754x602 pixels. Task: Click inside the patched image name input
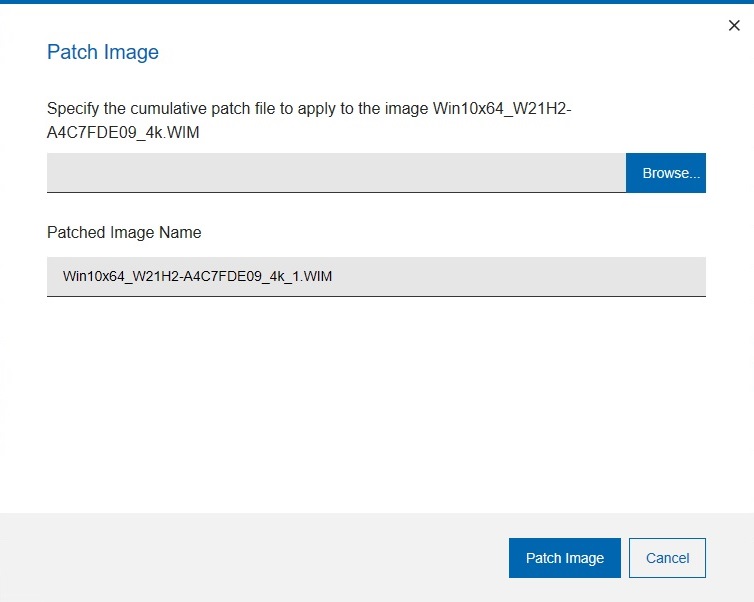coord(376,276)
